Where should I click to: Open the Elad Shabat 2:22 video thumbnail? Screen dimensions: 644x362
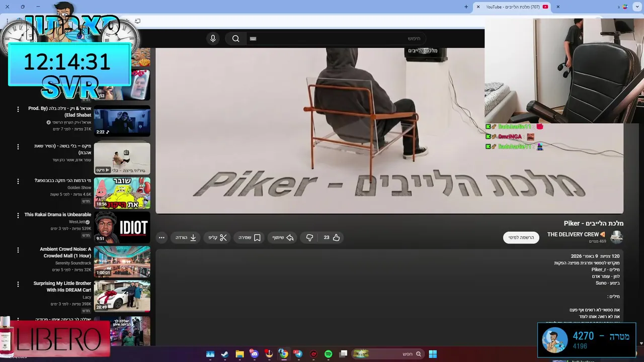pos(122,121)
